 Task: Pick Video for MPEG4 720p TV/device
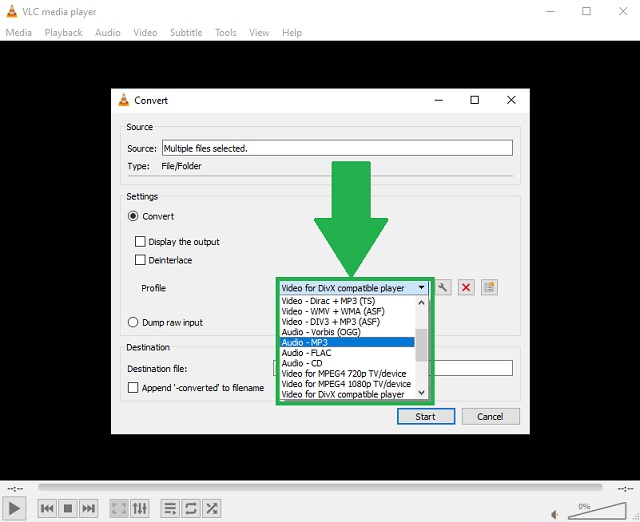[347, 373]
